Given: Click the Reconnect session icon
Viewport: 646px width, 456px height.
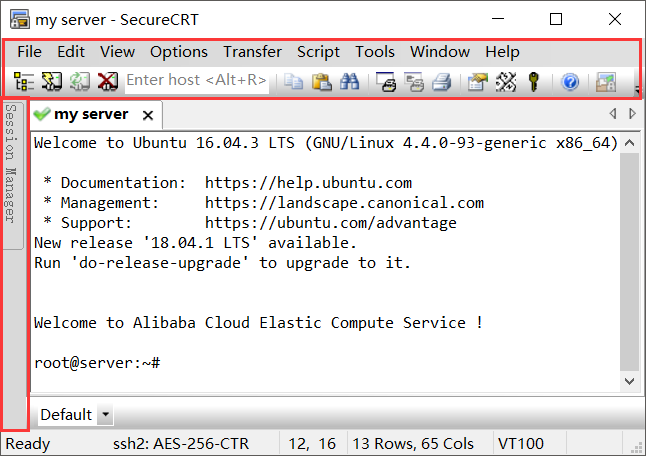Looking at the screenshot, I should (x=80, y=81).
